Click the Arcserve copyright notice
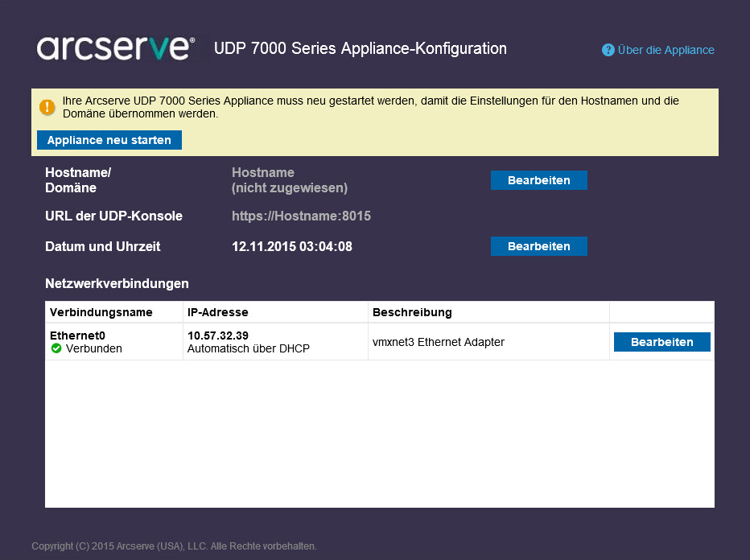The height and width of the screenshot is (560, 750). click(174, 546)
